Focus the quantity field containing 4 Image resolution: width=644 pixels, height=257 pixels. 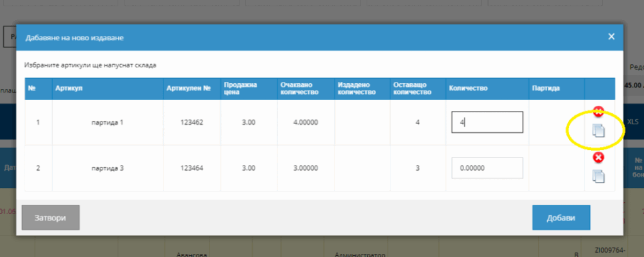487,122
